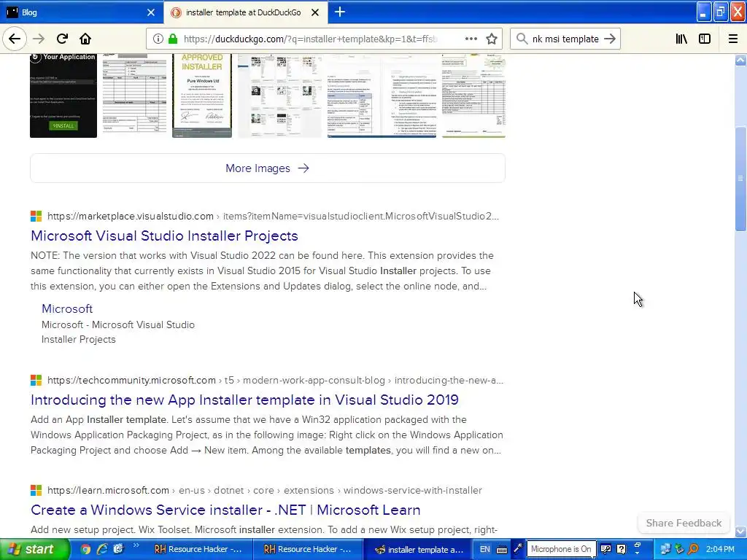
Task: Click the EN language bar indicator
Action: (x=484, y=549)
